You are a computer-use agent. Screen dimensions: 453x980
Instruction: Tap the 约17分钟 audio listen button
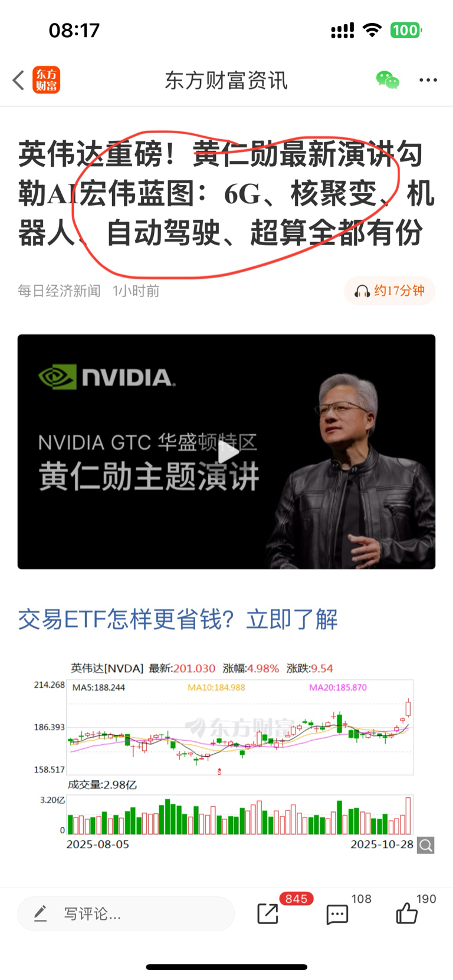390,291
